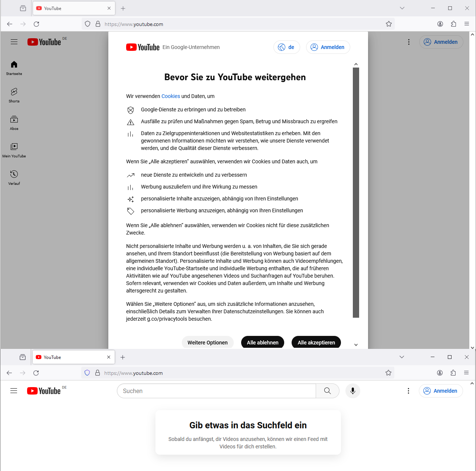
Task: Click the Weitere Optionen button
Action: point(208,343)
